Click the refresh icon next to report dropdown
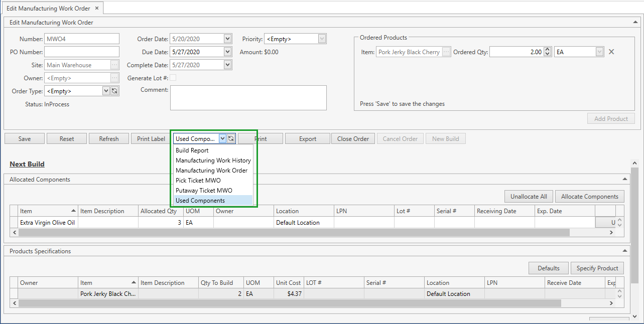The height and width of the screenshot is (324, 644). click(231, 139)
